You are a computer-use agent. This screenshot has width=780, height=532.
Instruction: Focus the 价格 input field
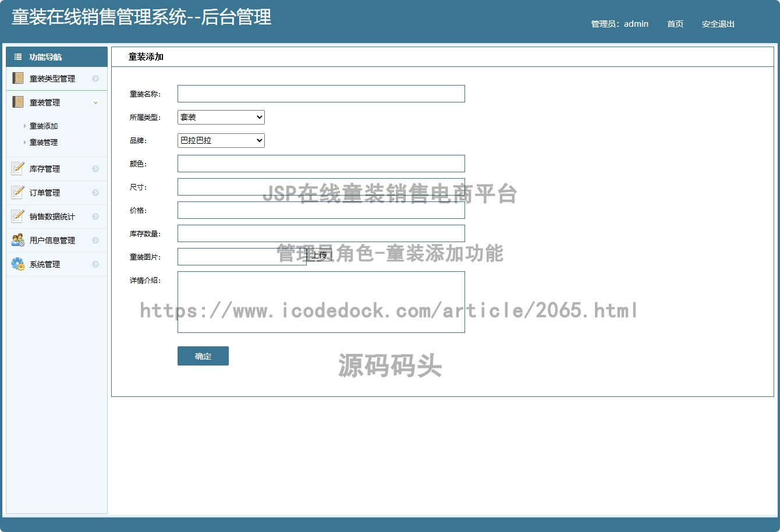[321, 210]
